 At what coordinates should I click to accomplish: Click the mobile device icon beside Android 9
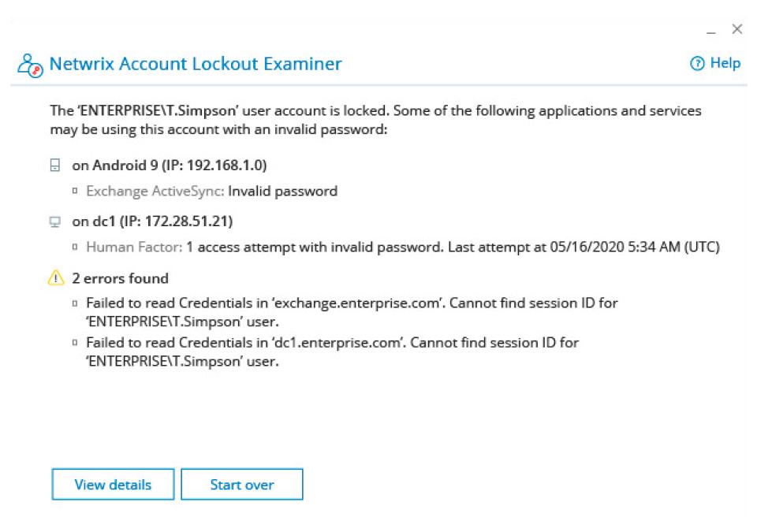tap(55, 165)
